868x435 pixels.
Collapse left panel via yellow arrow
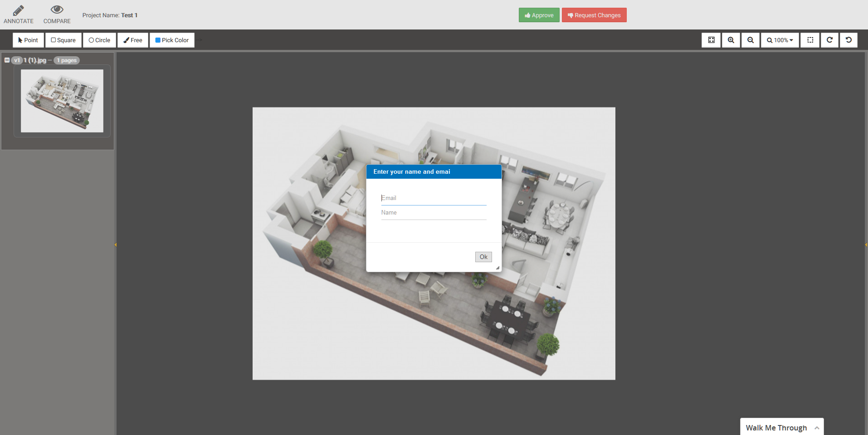pyautogui.click(x=115, y=244)
